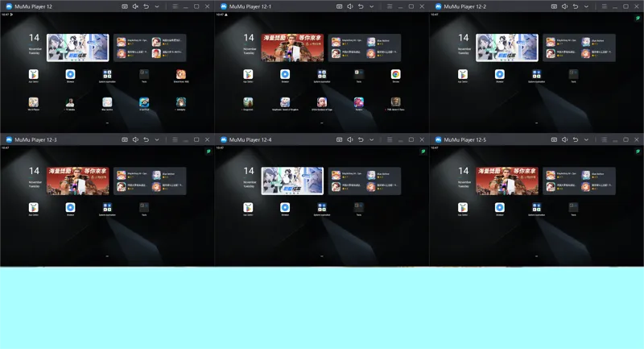This screenshot has width=644, height=349.
Task: Click green leaf icon in MuMu Player 12-2
Action: pos(638,18)
